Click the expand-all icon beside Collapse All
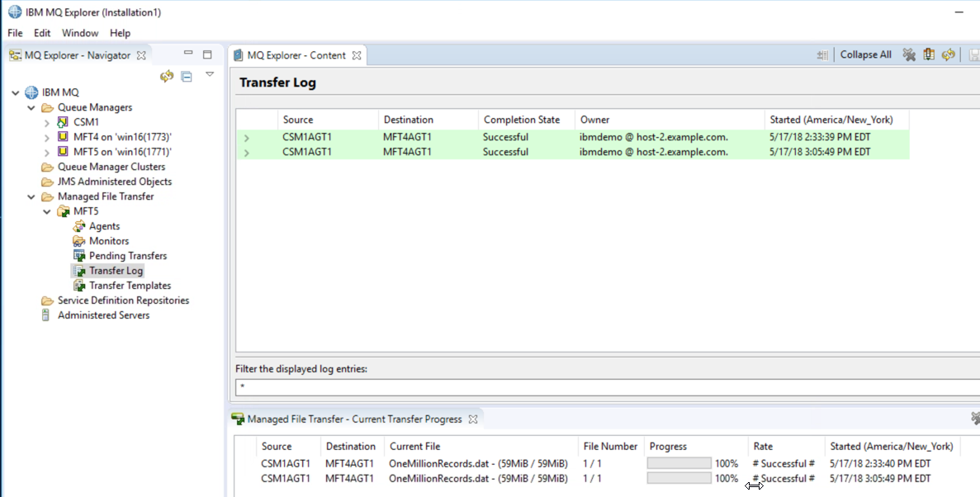Screen dimensions: 980x497 point(822,55)
